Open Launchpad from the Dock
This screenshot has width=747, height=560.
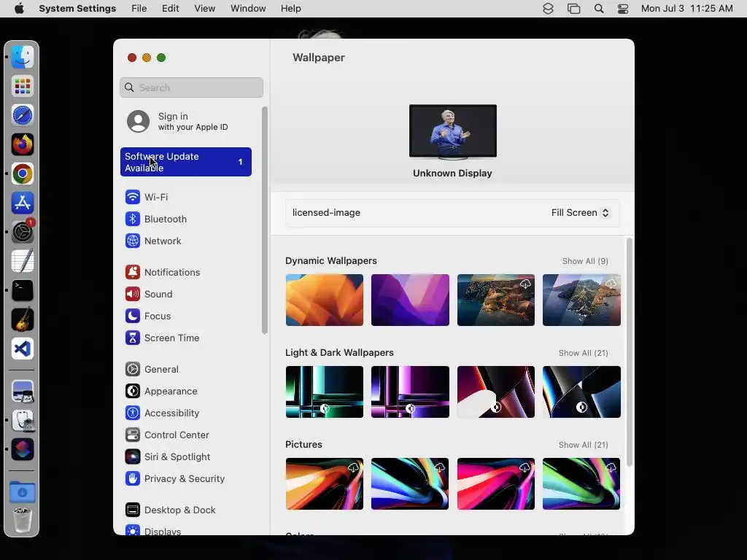[23, 86]
